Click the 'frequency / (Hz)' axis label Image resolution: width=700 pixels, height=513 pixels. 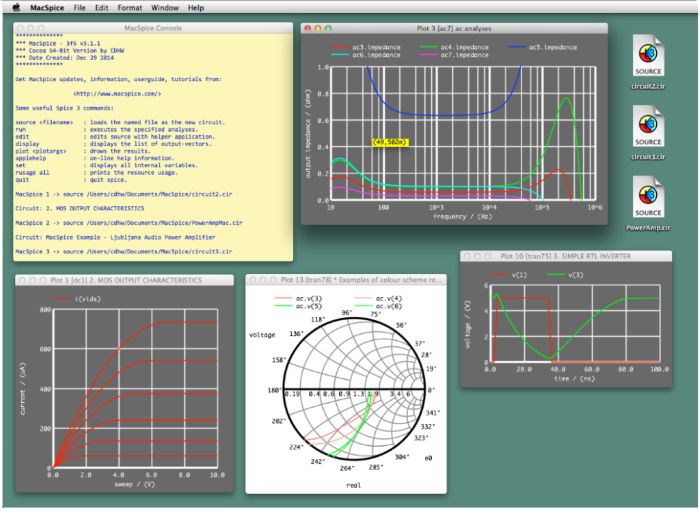462,217
